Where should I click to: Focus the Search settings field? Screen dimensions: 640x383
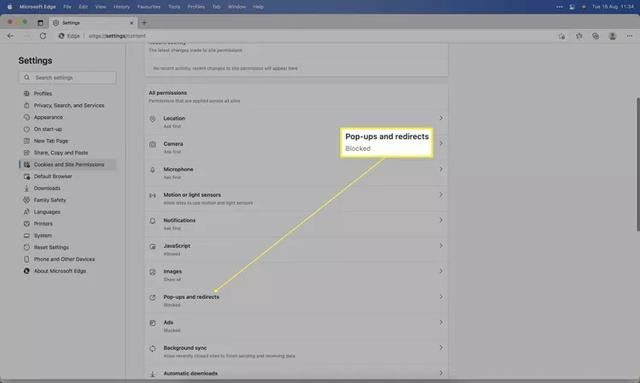click(x=68, y=78)
